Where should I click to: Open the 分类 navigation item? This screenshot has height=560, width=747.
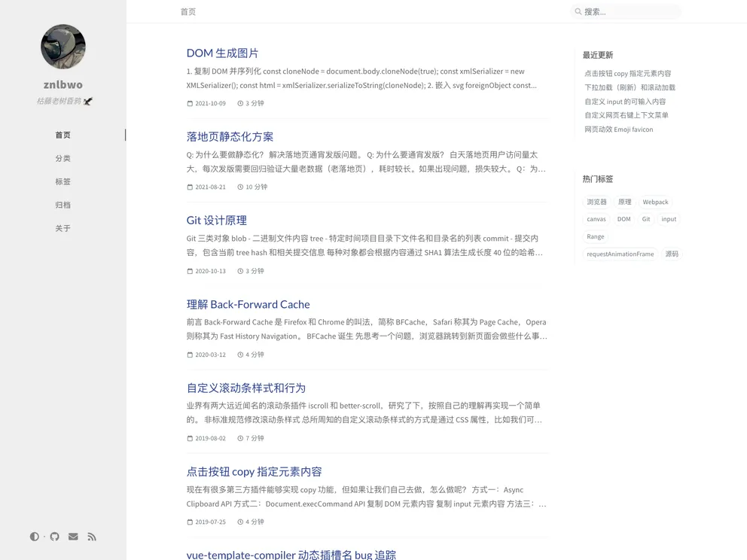(x=63, y=158)
